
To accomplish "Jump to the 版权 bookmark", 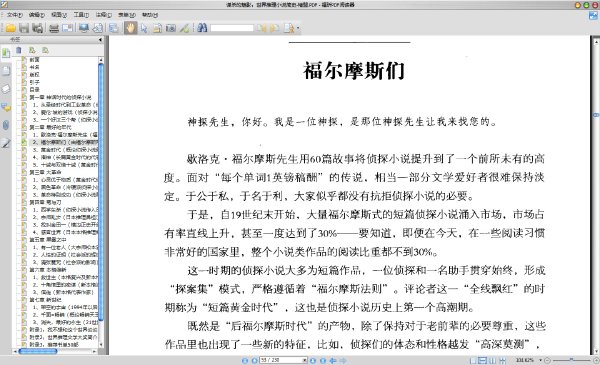I will 34,75.
